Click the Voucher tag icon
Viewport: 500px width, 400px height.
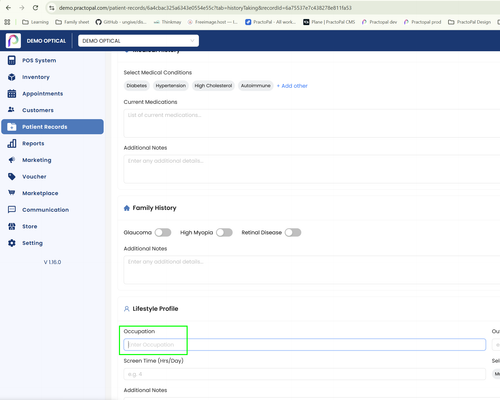coord(12,176)
